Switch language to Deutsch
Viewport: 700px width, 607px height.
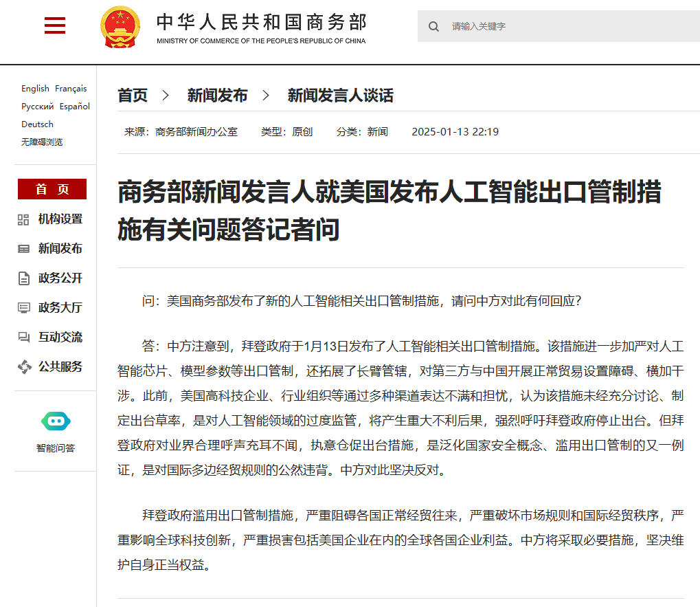38,124
